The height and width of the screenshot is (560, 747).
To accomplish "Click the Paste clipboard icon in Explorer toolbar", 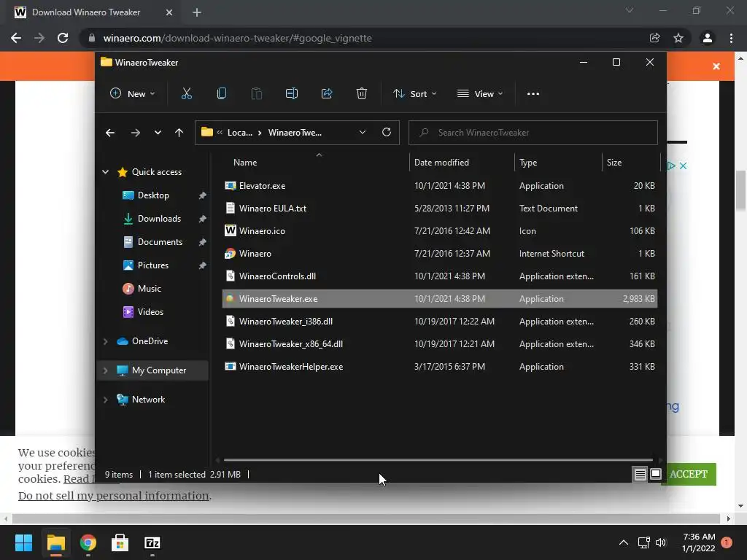I will [256, 94].
